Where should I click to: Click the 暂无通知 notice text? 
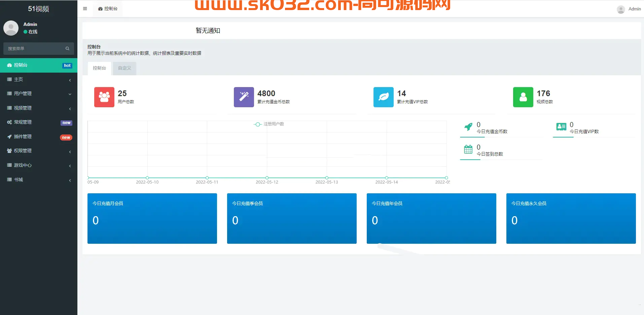(208, 31)
